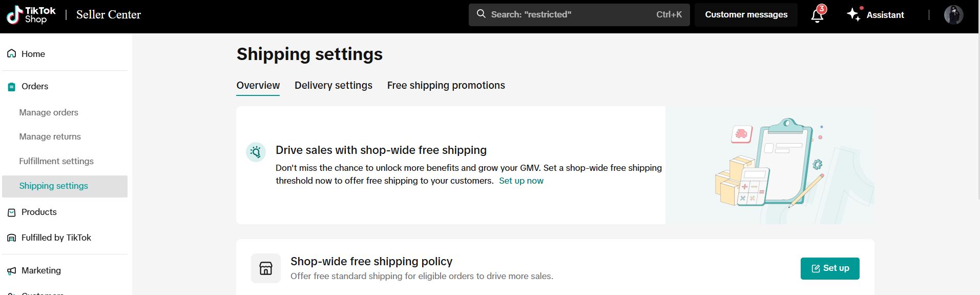Switch to the Delivery settings tab
Screen dimensions: 980x295
point(333,86)
